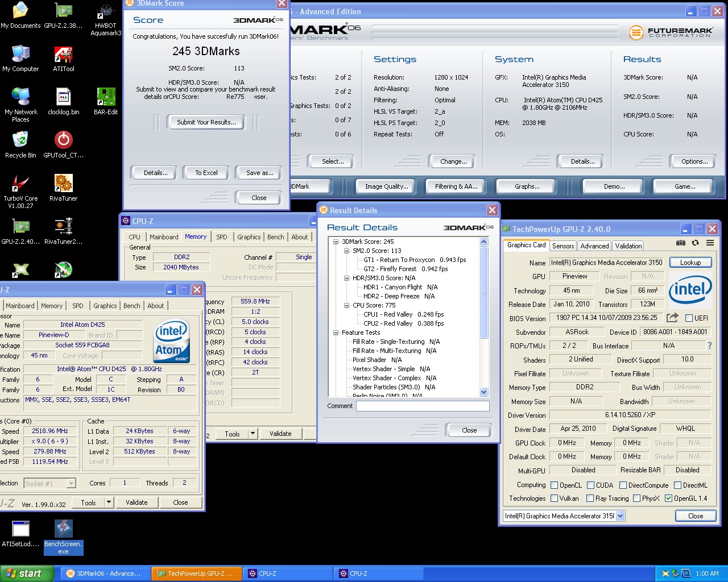This screenshot has height=582, width=728.
Task: Click the system tray clock
Action: [x=707, y=573]
